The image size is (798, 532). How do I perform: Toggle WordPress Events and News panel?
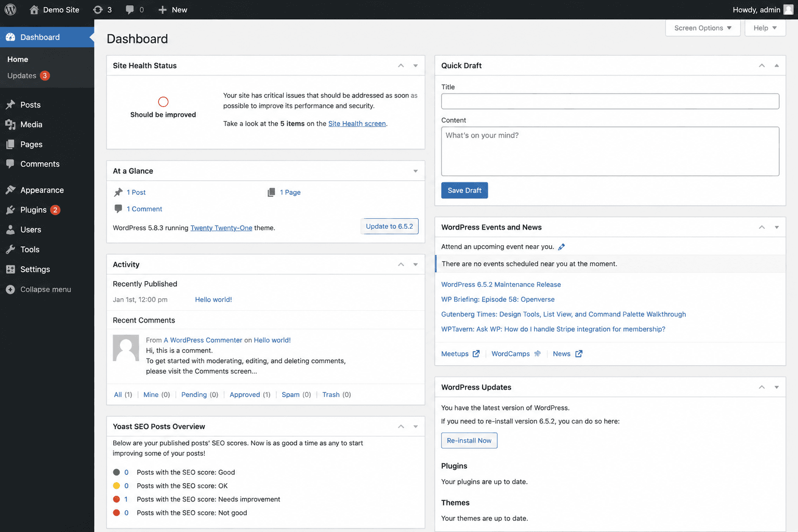point(777,227)
